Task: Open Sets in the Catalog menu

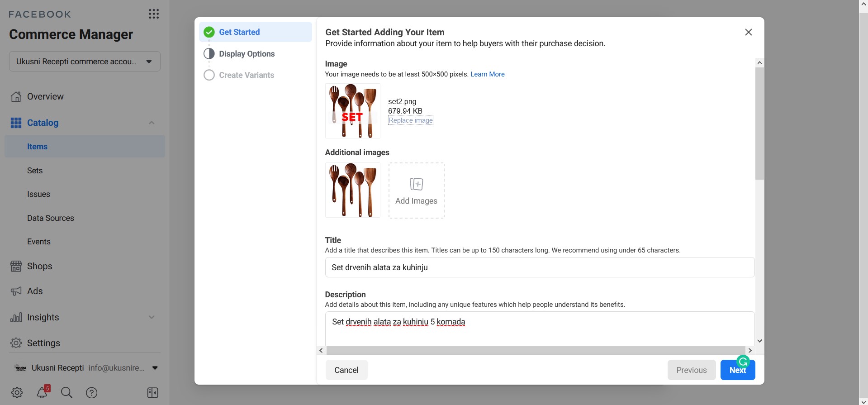Action: tap(35, 171)
